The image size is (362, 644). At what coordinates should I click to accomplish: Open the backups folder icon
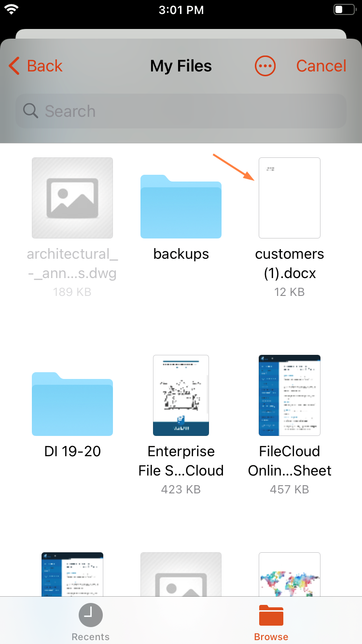click(181, 207)
